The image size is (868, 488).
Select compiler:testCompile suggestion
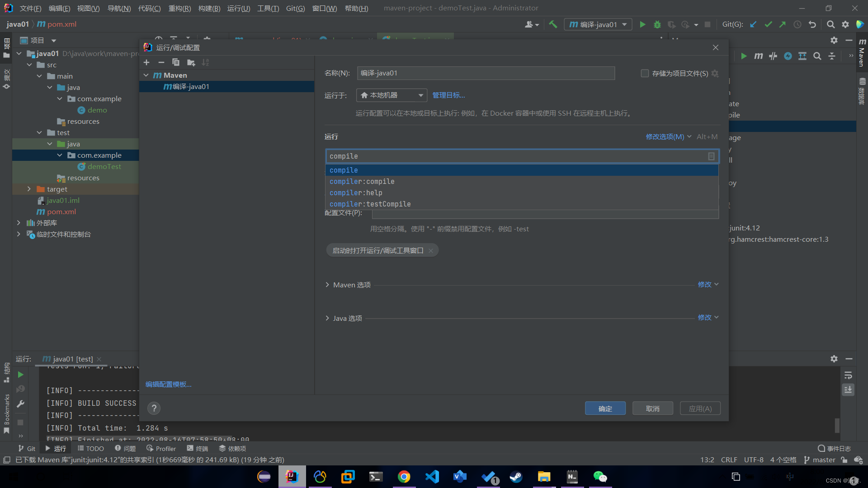522,204
